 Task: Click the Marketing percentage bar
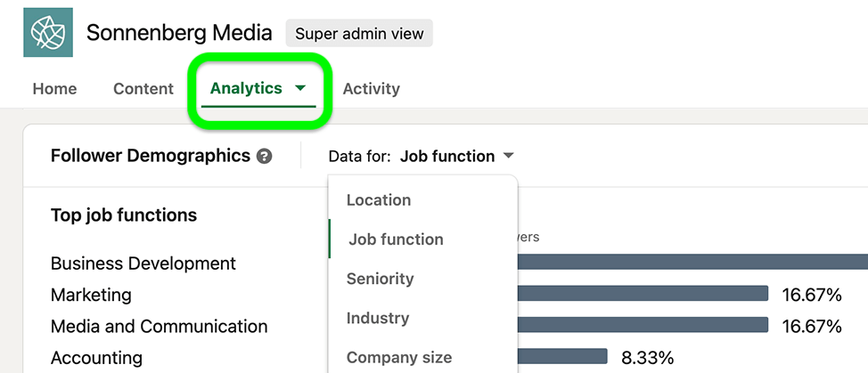[643, 294]
